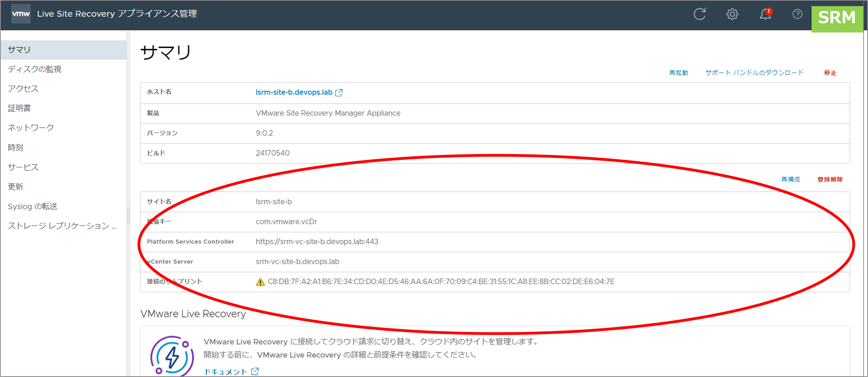Open the help question mark icon

[797, 14]
